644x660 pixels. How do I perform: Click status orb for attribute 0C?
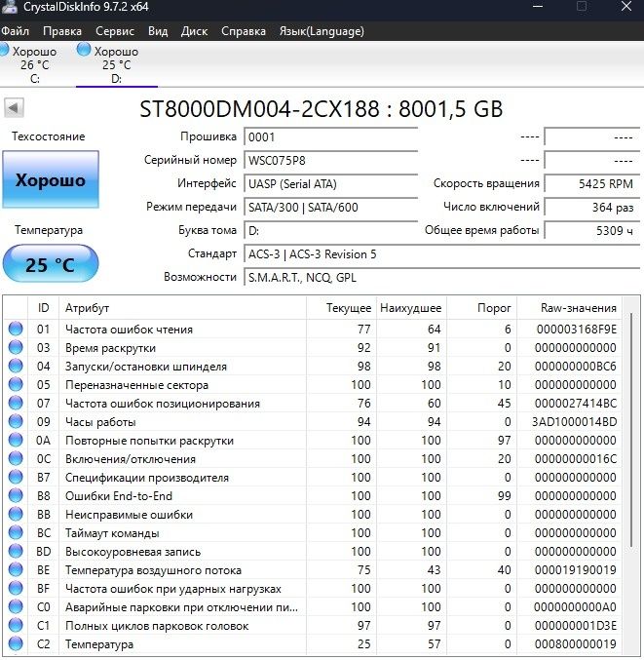coord(16,458)
